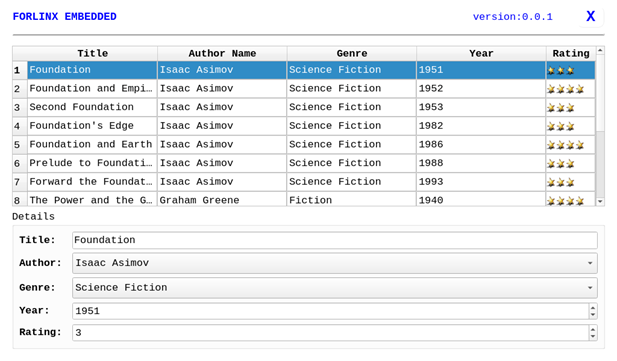The height and width of the screenshot is (361, 617).
Task: Click the 'Fiction' genre cell in row 8
Action: coord(351,199)
